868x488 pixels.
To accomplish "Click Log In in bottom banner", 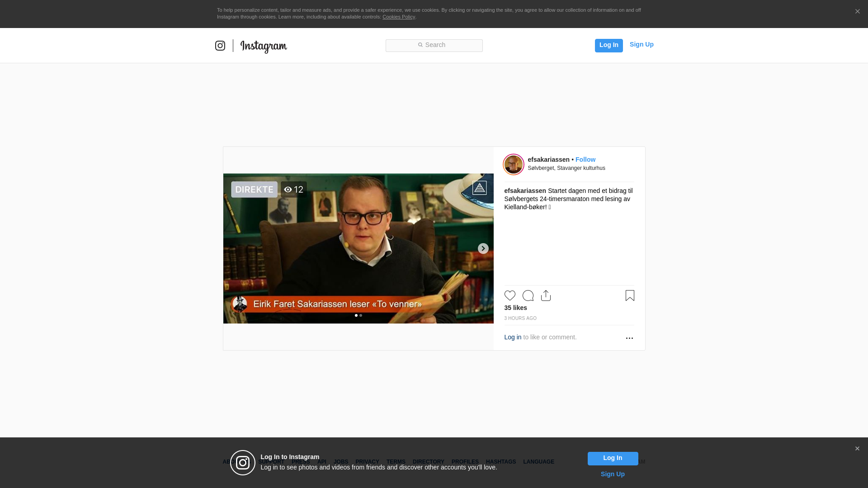I will 613,459.
